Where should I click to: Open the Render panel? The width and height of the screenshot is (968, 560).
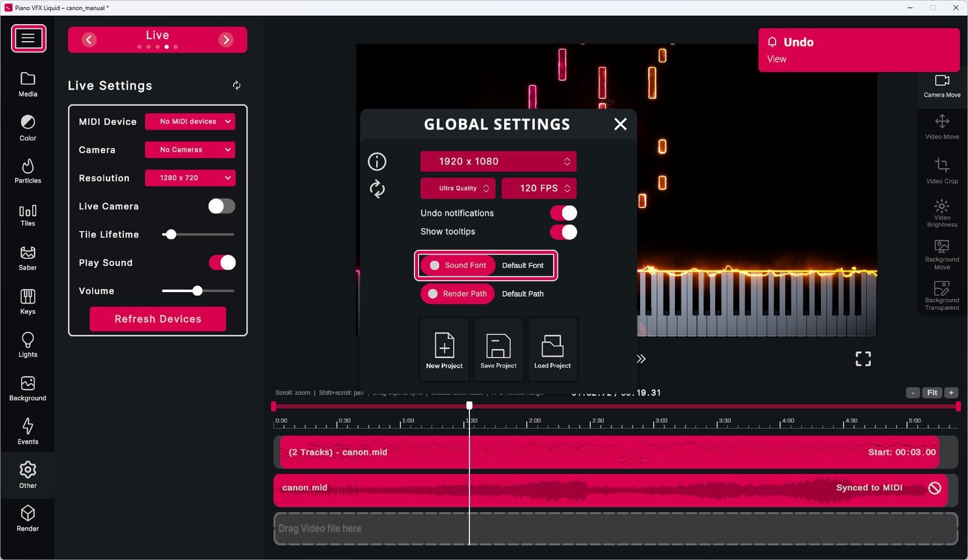[x=28, y=519]
